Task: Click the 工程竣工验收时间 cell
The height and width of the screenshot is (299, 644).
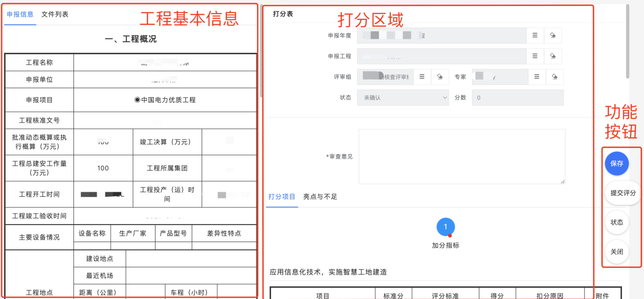Action: (x=39, y=216)
